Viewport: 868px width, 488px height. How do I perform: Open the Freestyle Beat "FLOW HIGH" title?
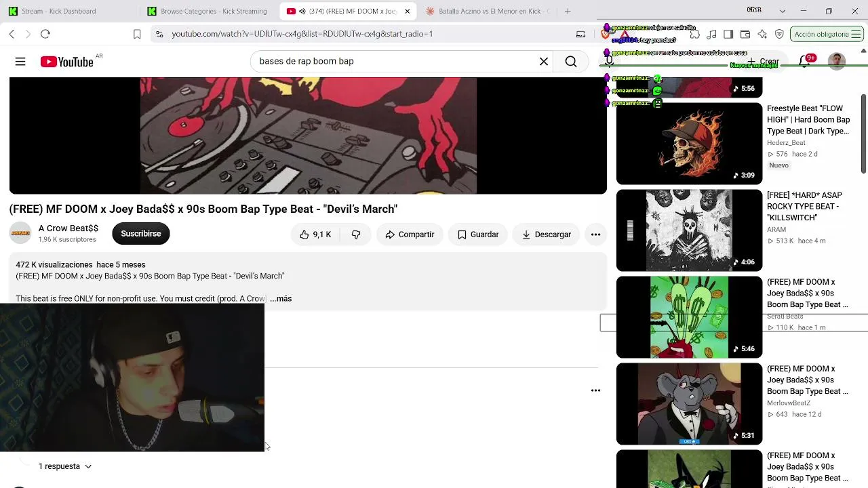pos(808,120)
